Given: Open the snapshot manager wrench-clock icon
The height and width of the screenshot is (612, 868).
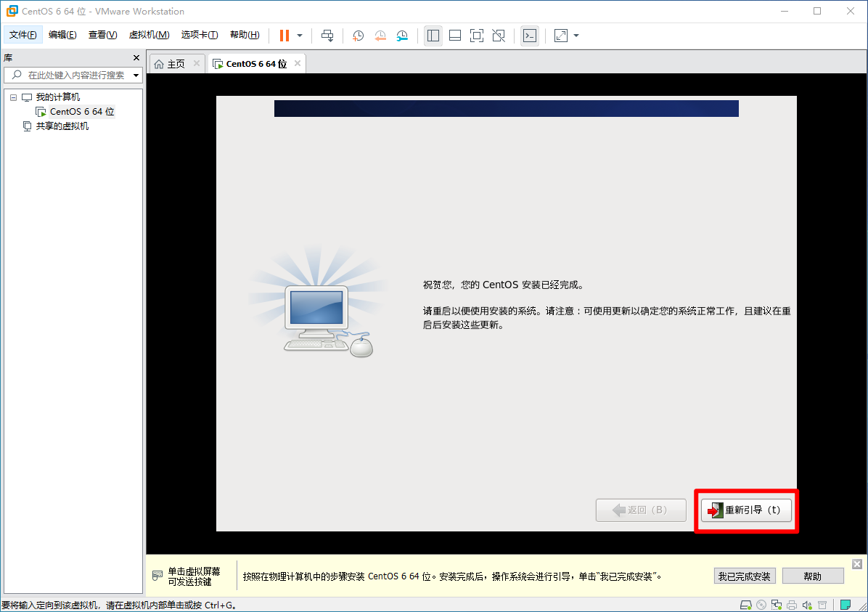Looking at the screenshot, I should coord(403,36).
